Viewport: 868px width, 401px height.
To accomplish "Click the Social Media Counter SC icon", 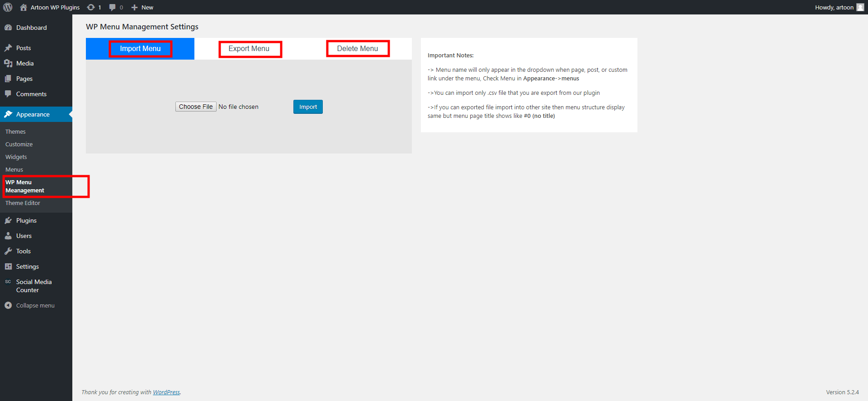I will 8,282.
